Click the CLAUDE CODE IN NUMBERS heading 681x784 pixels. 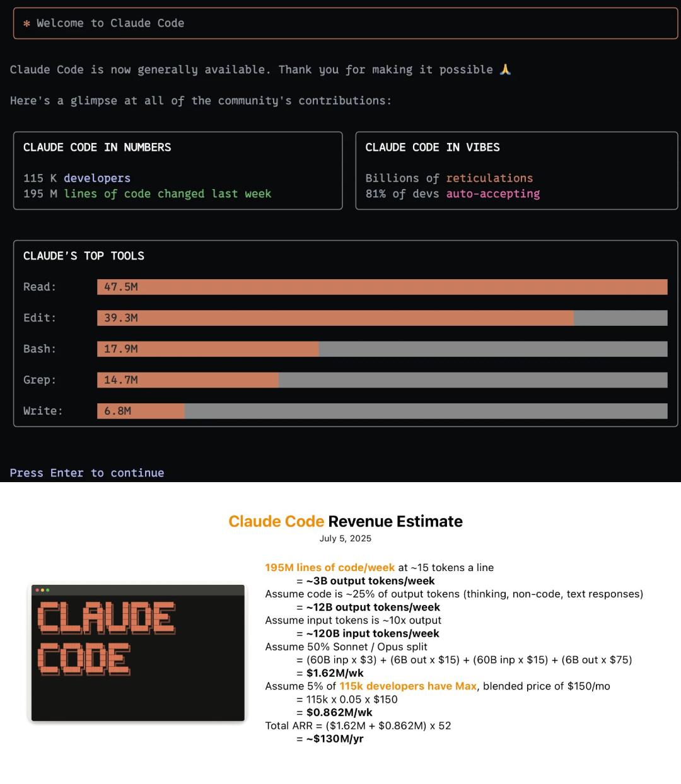point(97,147)
